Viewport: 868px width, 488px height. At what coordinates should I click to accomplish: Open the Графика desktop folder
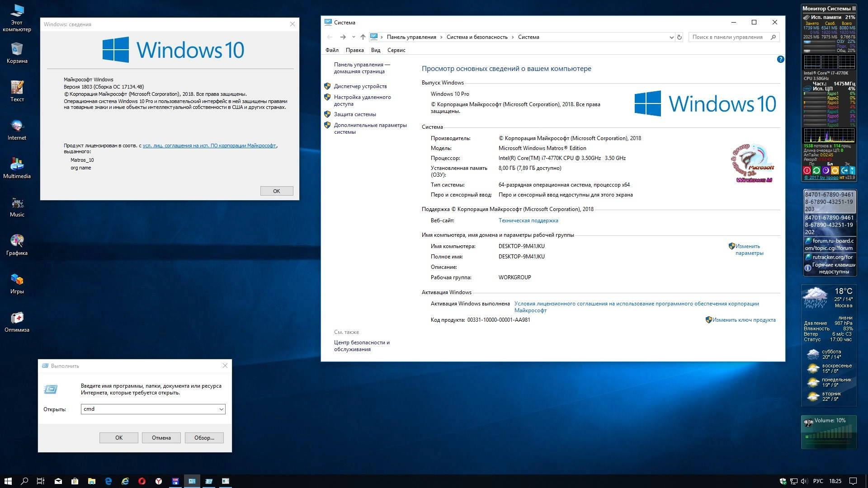(x=17, y=245)
